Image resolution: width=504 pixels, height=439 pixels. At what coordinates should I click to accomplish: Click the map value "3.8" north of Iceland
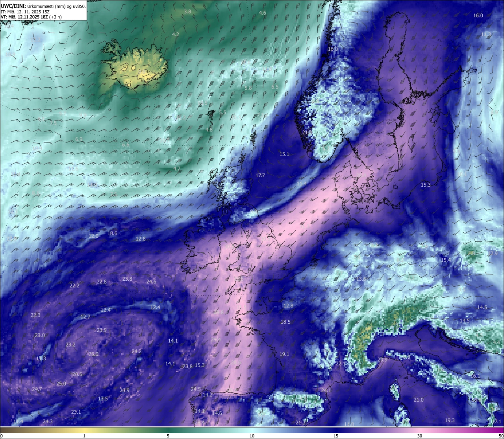[187, 12]
